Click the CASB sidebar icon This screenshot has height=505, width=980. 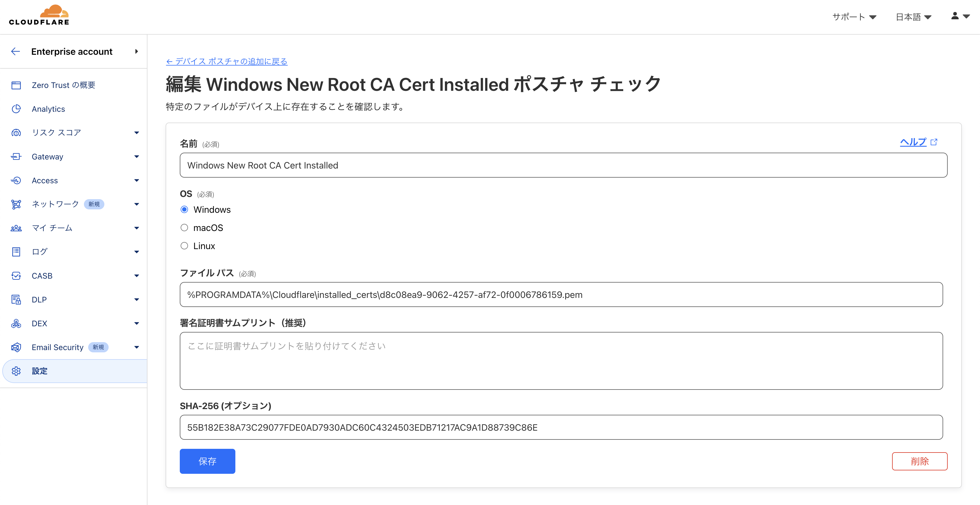[16, 275]
